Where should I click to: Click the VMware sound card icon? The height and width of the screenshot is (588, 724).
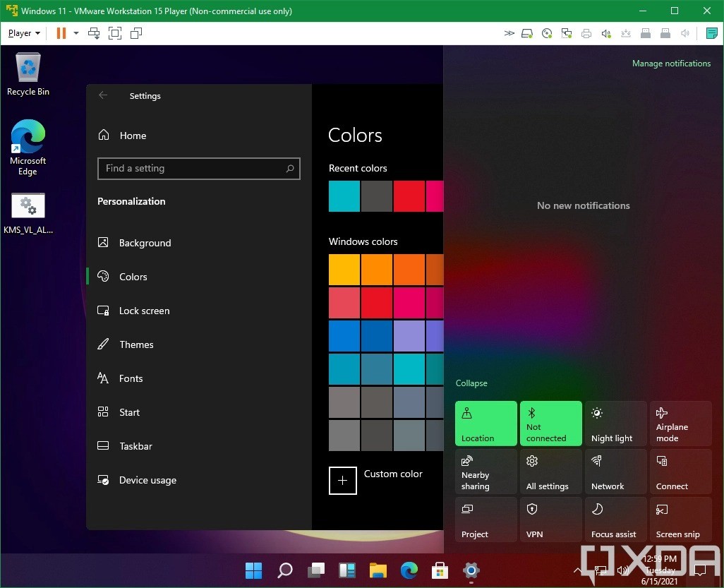[x=606, y=33]
